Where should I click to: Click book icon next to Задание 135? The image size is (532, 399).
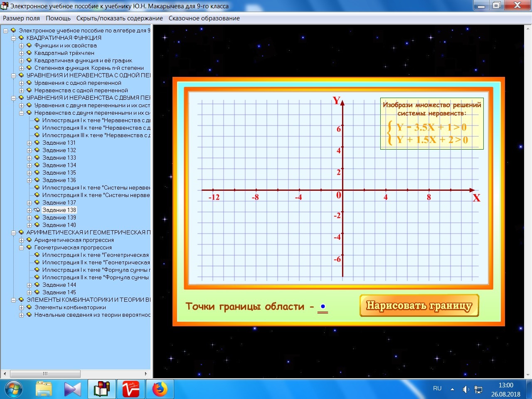[x=37, y=172]
